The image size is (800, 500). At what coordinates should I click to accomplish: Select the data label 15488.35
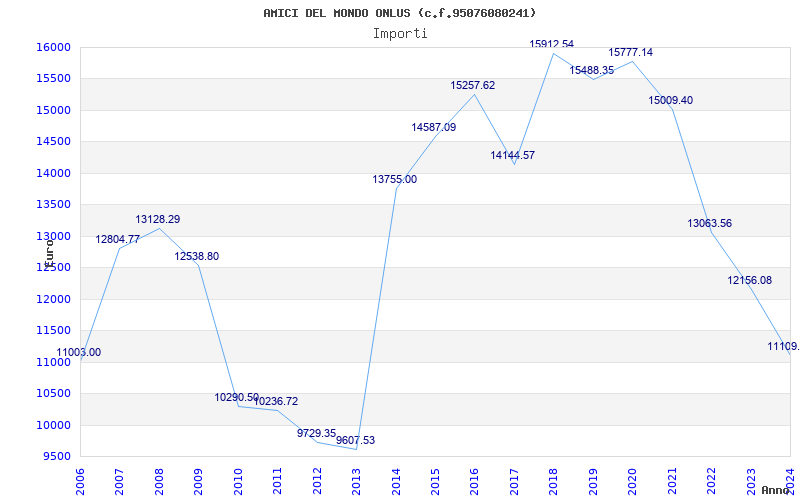click(x=592, y=70)
